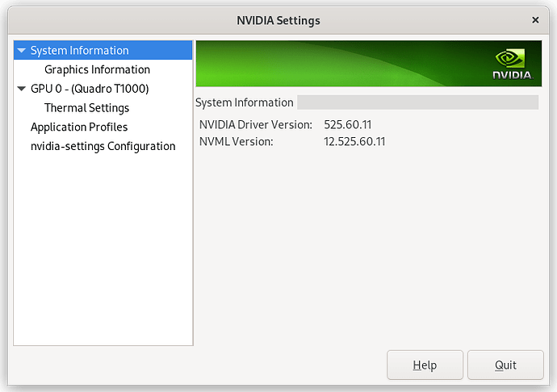Click the NVIDIA Driver Version label
This screenshot has width=557, height=392.
pyautogui.click(x=255, y=125)
